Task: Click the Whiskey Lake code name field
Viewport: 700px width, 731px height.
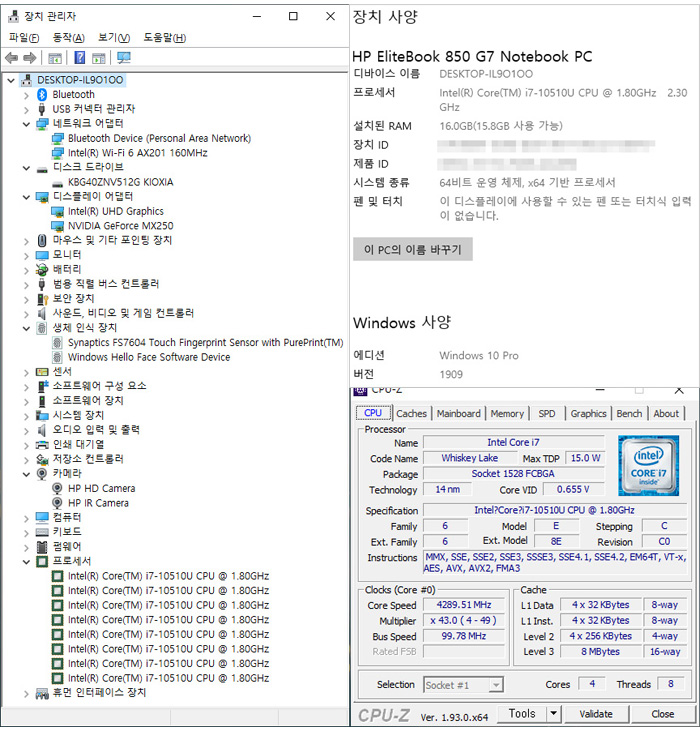Action: tap(469, 458)
